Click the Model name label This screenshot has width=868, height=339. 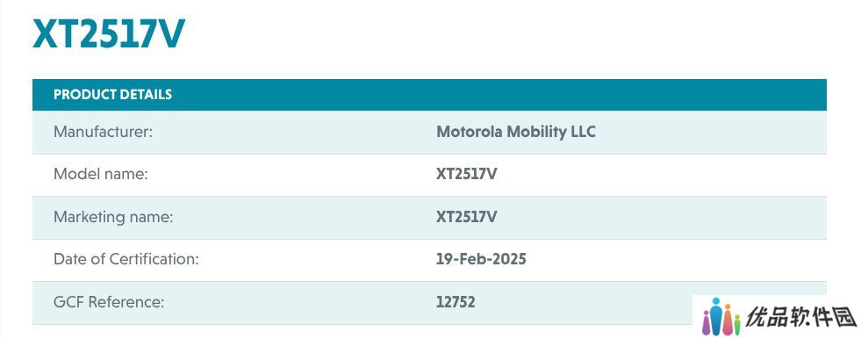[x=101, y=174]
